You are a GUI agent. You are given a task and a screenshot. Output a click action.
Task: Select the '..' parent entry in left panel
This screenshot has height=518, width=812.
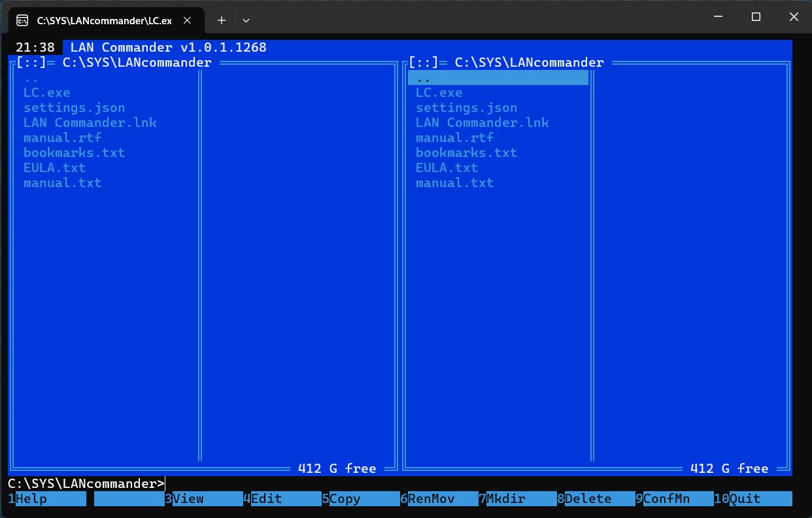click(31, 78)
